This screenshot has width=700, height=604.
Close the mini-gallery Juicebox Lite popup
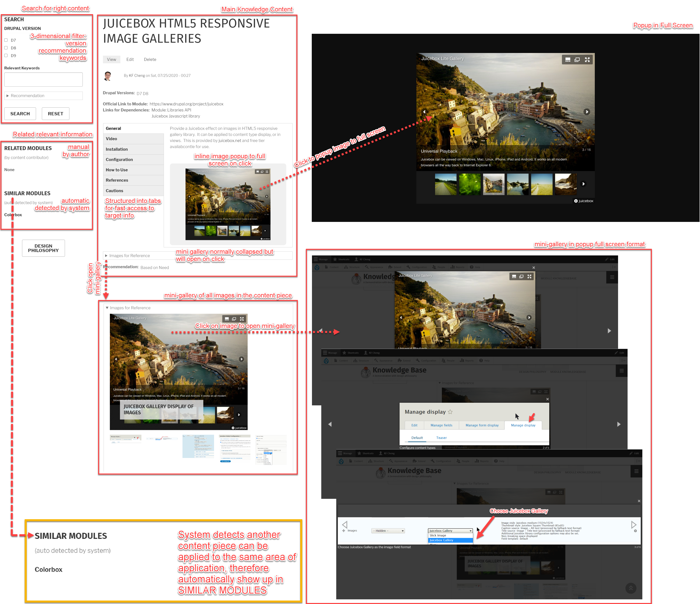(x=534, y=268)
